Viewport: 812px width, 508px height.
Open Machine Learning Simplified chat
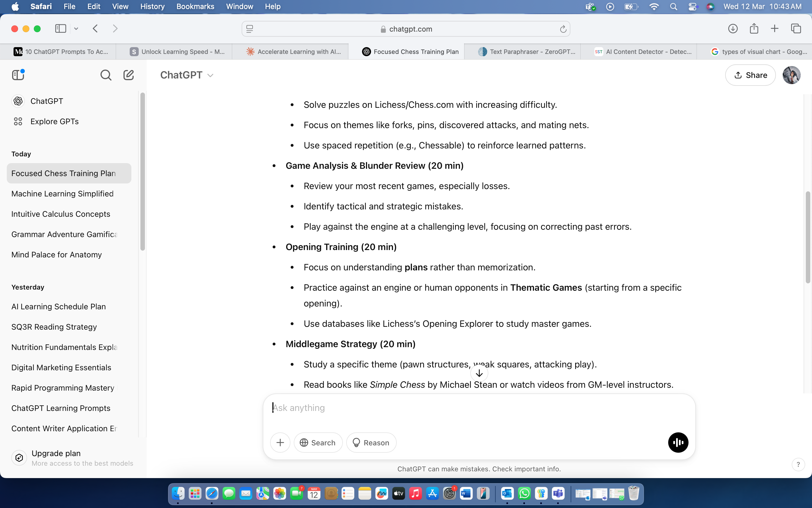(69, 194)
